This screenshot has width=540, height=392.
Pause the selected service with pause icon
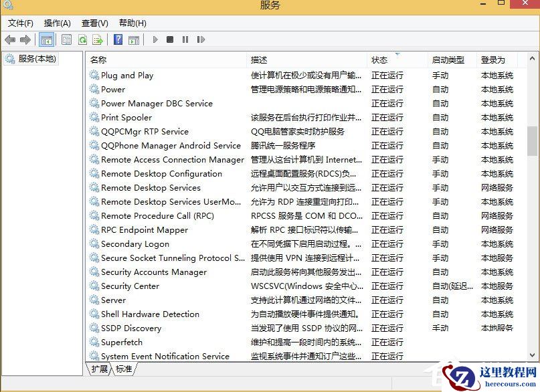(185, 39)
